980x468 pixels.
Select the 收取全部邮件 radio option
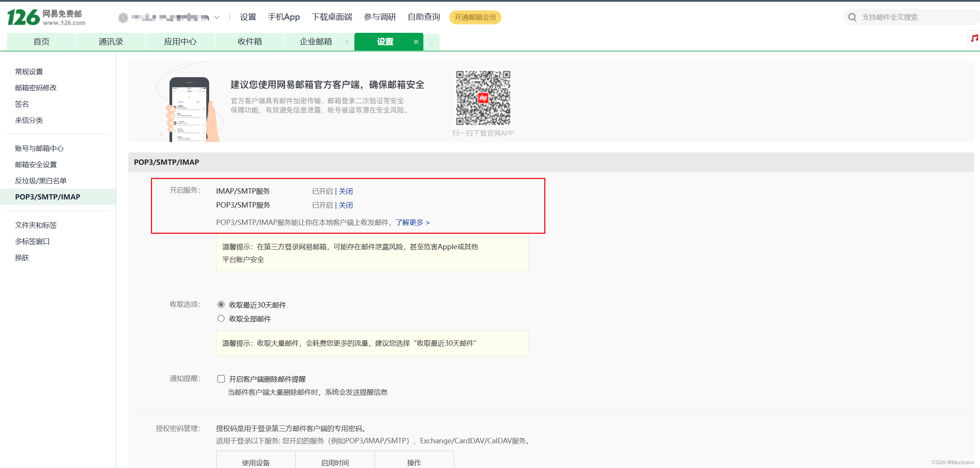[x=221, y=318]
